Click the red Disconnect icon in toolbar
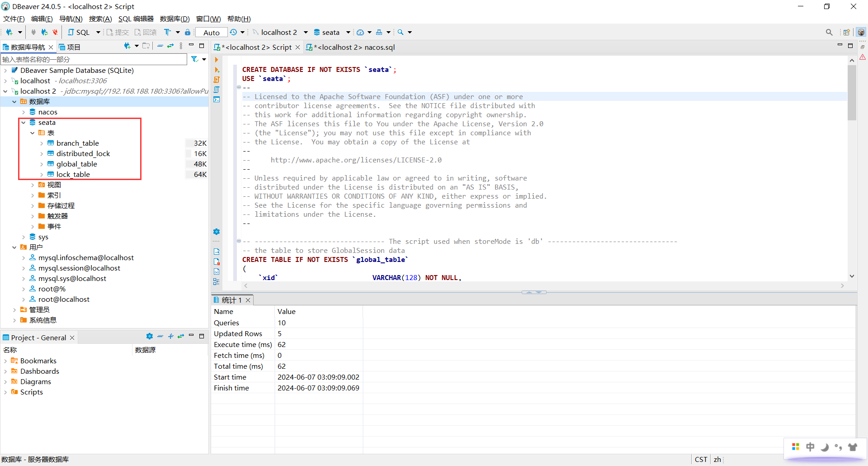The width and height of the screenshot is (868, 466). pyautogui.click(x=55, y=32)
